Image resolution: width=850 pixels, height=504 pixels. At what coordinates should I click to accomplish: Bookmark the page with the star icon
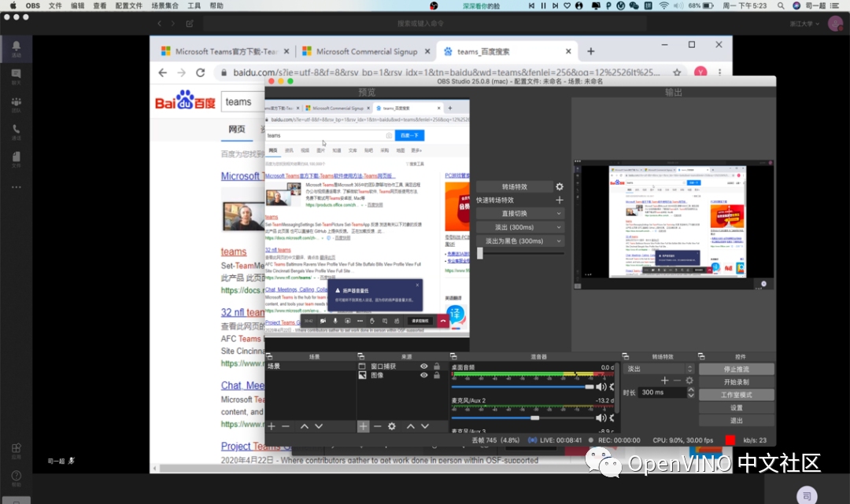[x=677, y=72]
